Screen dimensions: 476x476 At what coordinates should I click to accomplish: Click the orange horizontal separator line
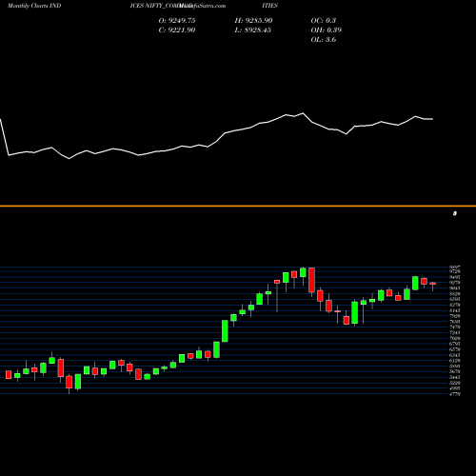238,206
